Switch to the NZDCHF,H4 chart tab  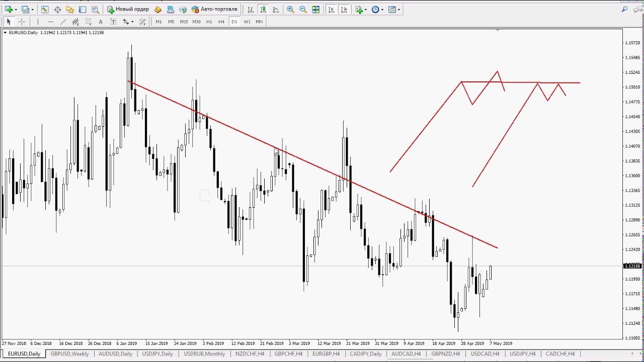tap(250, 354)
